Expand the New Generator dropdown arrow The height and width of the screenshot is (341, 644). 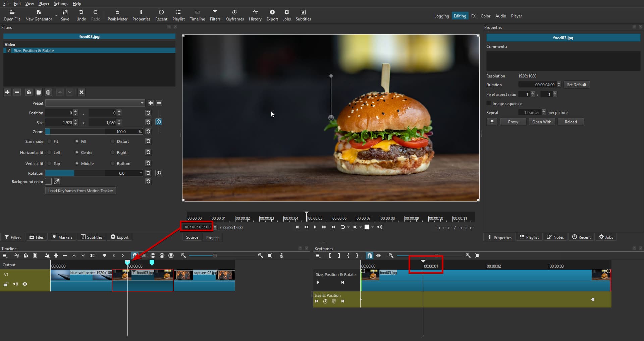(x=56, y=16)
